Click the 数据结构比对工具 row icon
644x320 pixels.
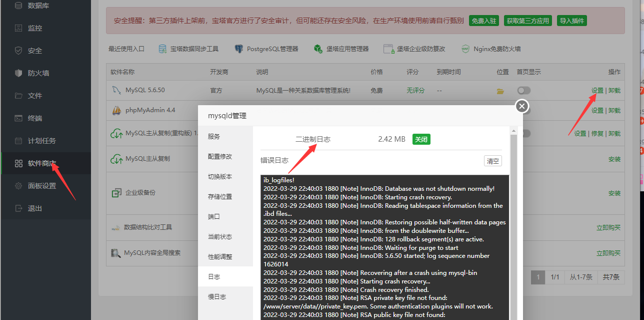116,227
